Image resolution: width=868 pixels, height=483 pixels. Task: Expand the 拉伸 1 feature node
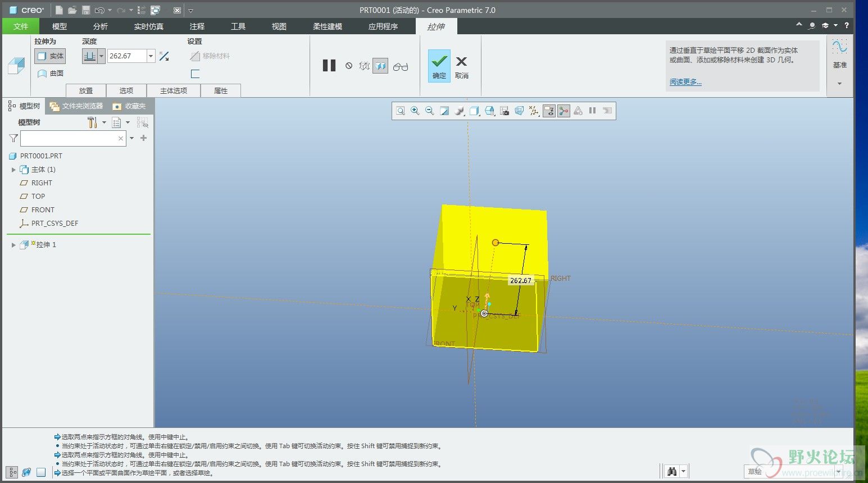point(13,245)
